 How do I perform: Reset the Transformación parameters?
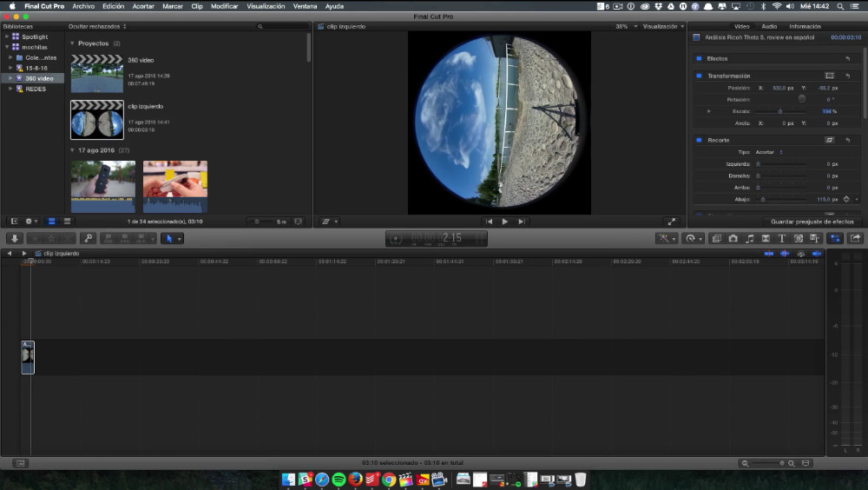pos(847,76)
